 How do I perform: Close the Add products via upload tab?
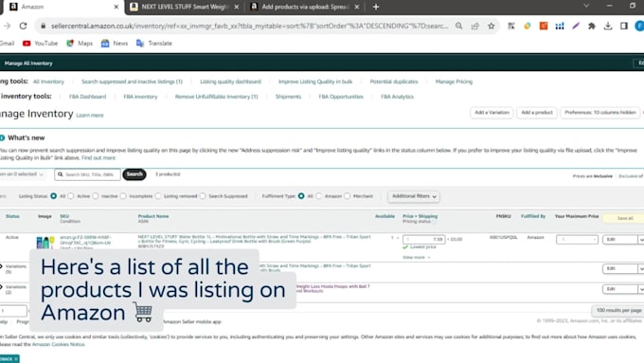coord(356,7)
